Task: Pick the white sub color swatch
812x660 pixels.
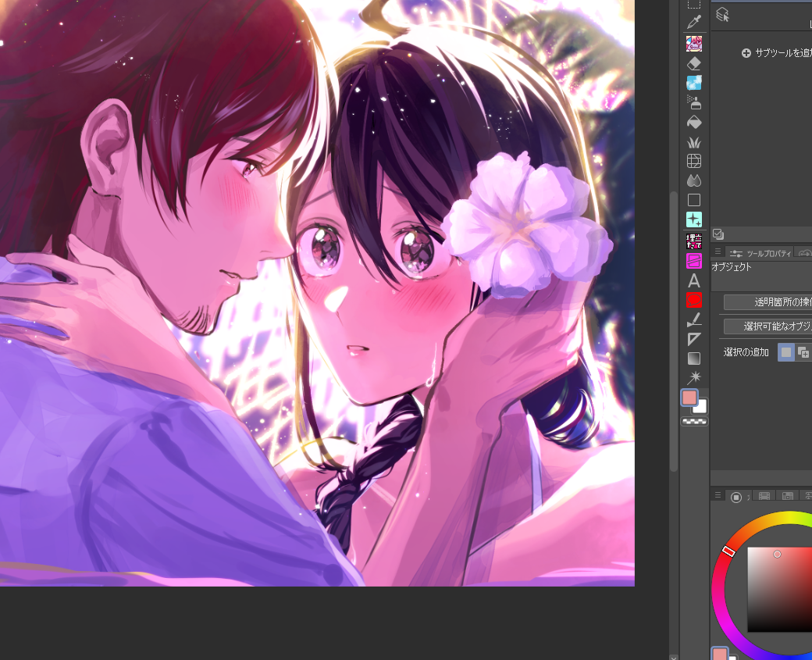Action: (700, 407)
